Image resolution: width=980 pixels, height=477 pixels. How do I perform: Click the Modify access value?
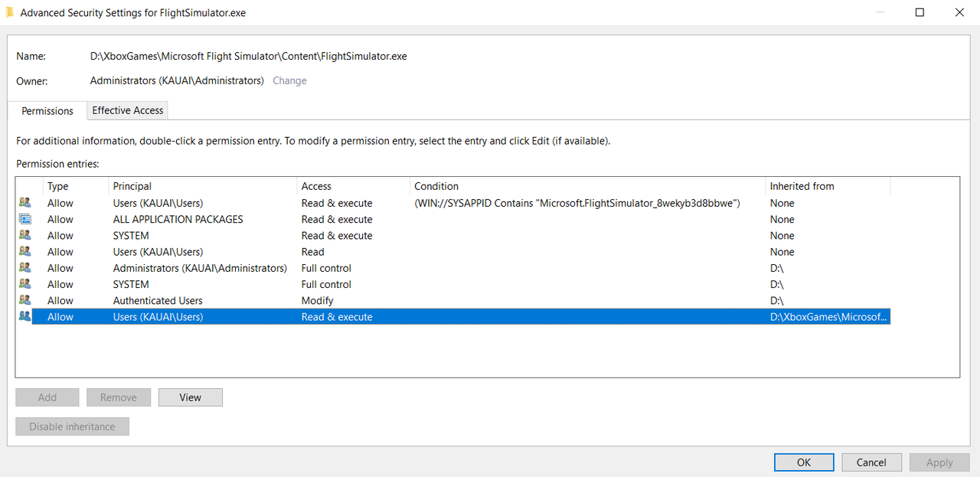(x=317, y=300)
